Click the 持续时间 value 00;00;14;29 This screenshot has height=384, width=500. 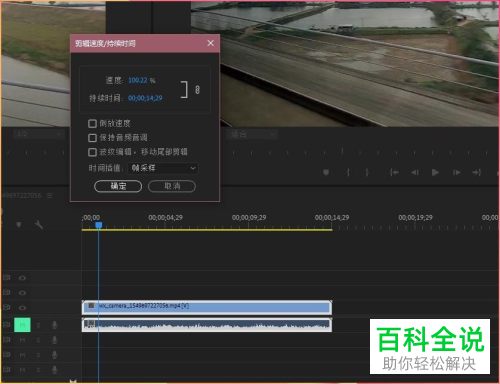click(145, 98)
